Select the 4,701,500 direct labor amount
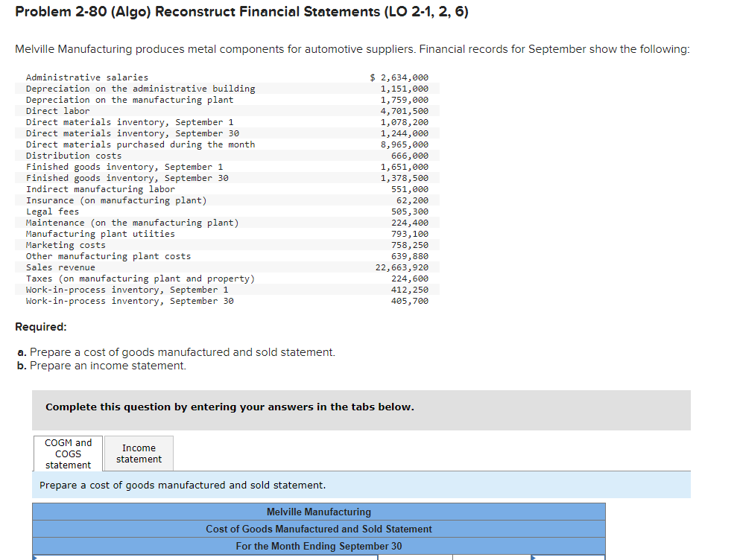Viewport: 740px width, 560px height. (x=405, y=111)
